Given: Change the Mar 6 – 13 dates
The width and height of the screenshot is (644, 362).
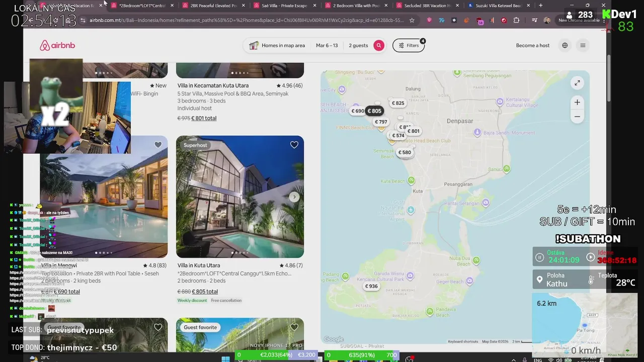Looking at the screenshot, I should pyautogui.click(x=327, y=45).
